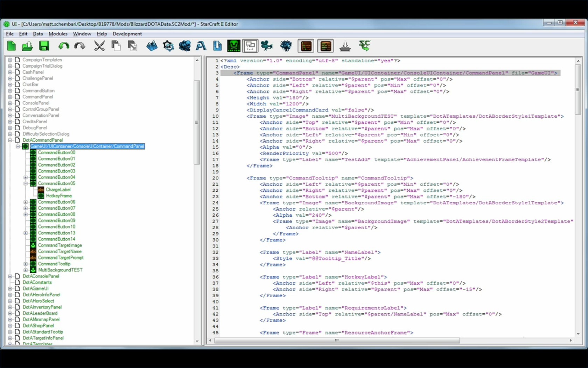Select CommandTargetName label item

tap(59, 251)
